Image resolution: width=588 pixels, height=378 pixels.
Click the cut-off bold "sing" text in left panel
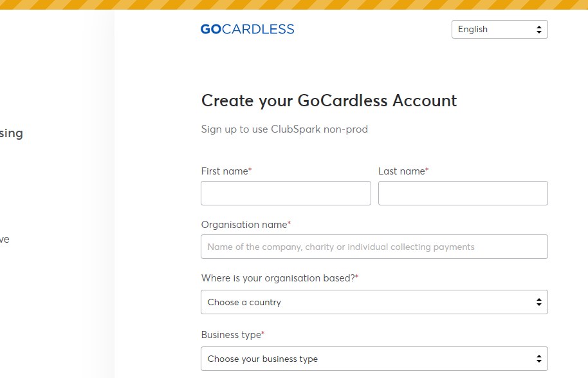coord(11,133)
